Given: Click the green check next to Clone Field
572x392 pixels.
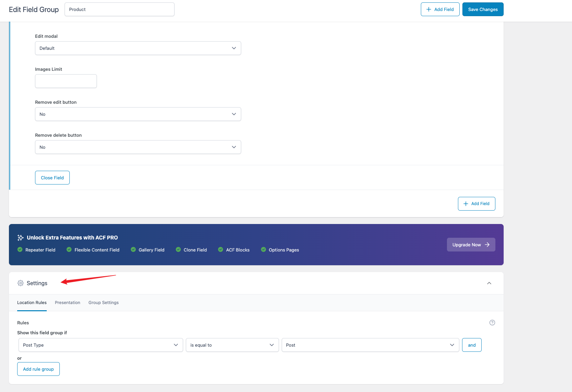Looking at the screenshot, I should 178,250.
